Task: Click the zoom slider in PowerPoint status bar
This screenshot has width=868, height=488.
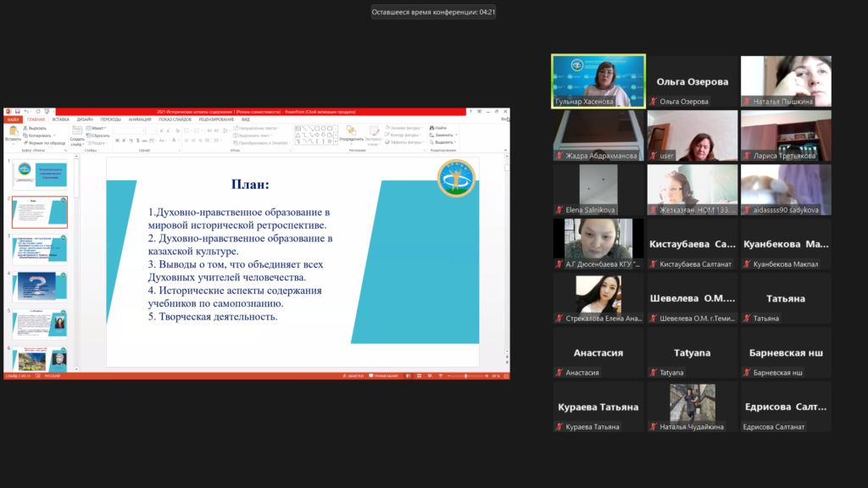Action: point(466,375)
